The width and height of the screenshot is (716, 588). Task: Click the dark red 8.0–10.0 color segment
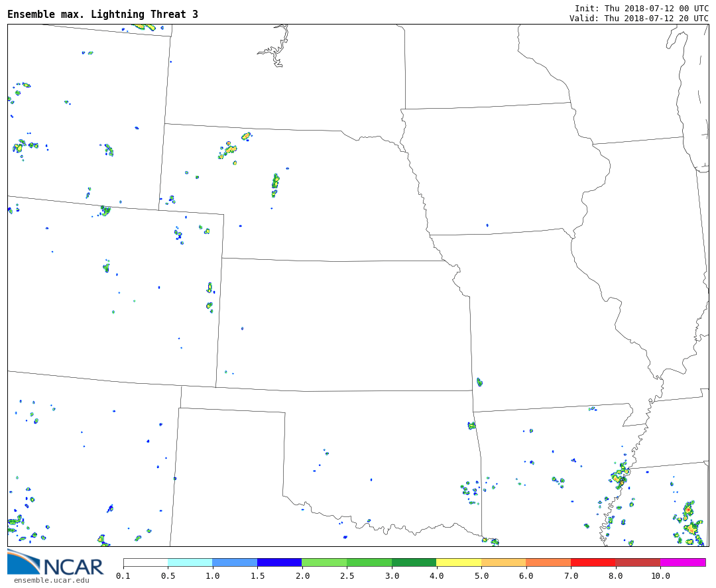(x=637, y=562)
